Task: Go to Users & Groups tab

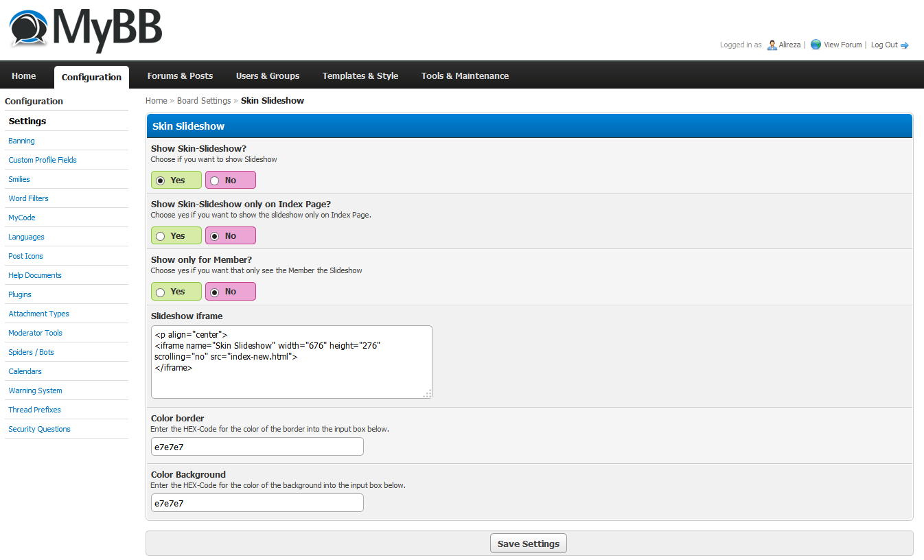Action: tap(267, 76)
